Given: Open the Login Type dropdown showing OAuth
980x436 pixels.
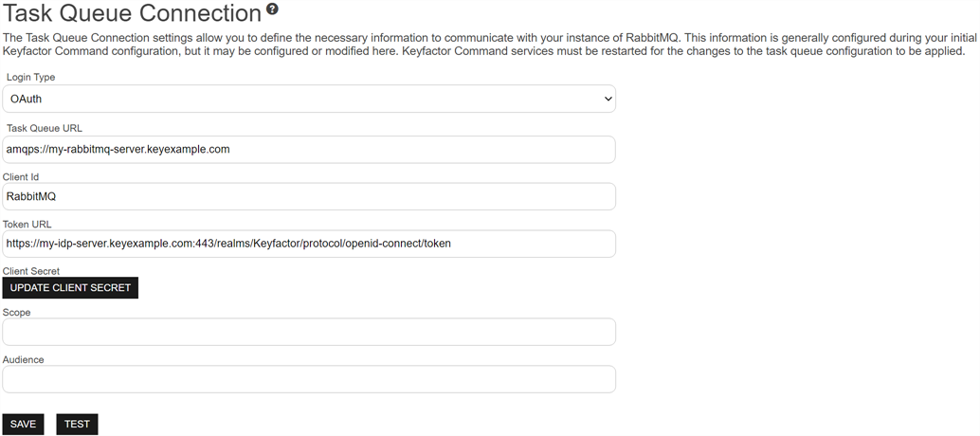Looking at the screenshot, I should point(309,99).
